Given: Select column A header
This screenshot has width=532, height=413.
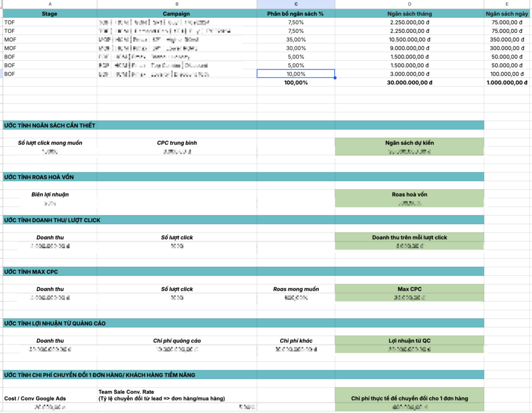Looking at the screenshot, I should tap(50, 4).
